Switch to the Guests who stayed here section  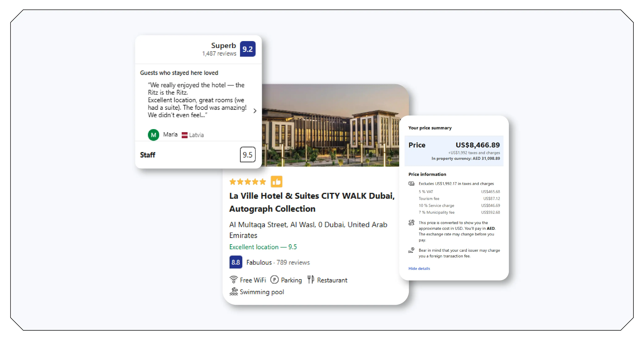(x=179, y=73)
